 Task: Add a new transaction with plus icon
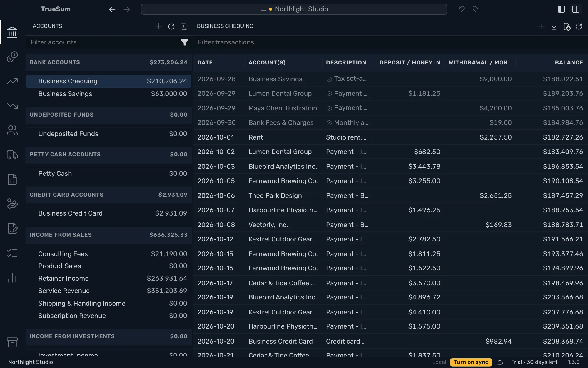point(542,26)
